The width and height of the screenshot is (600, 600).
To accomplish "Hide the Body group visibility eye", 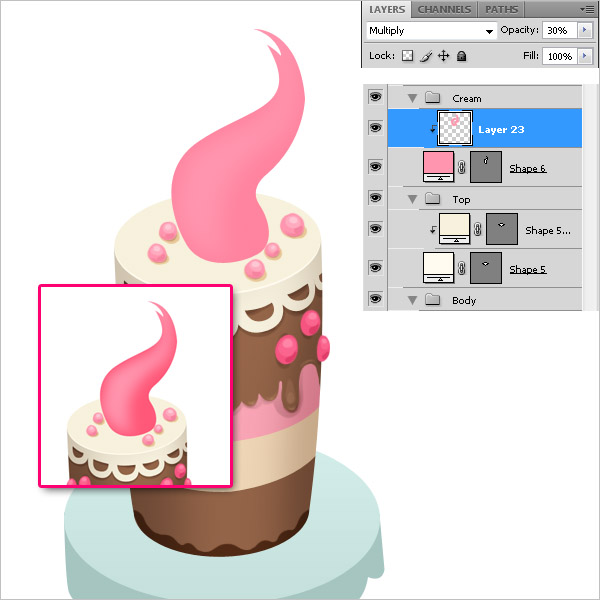I will [375, 298].
